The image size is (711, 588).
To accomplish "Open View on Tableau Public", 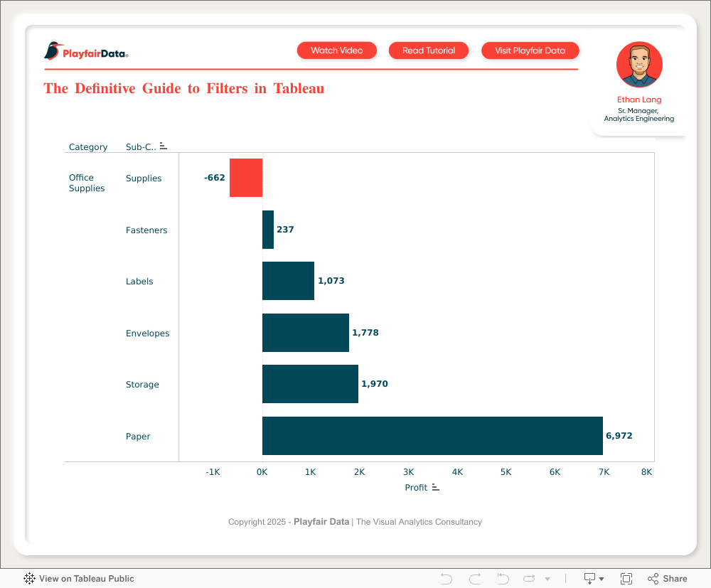I will click(x=79, y=579).
